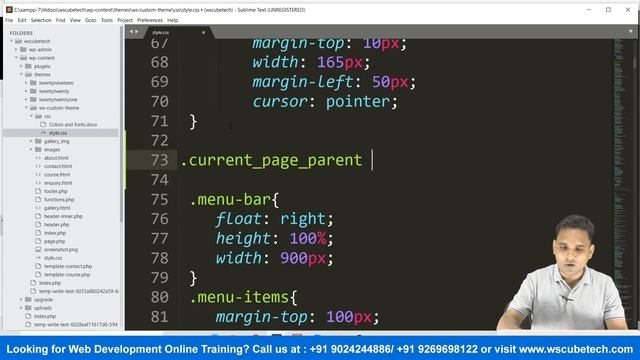
Task: Open header.php in the sidebar
Action: point(56,224)
